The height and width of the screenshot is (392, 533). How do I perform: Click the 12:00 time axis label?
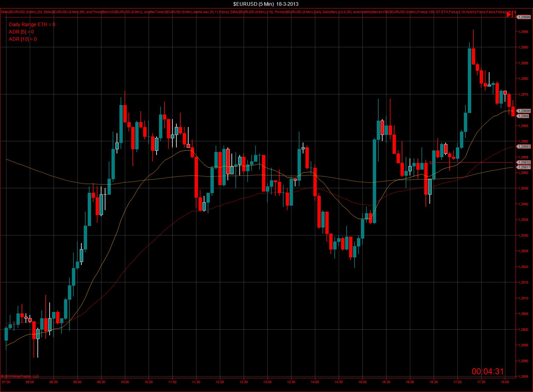click(220, 382)
